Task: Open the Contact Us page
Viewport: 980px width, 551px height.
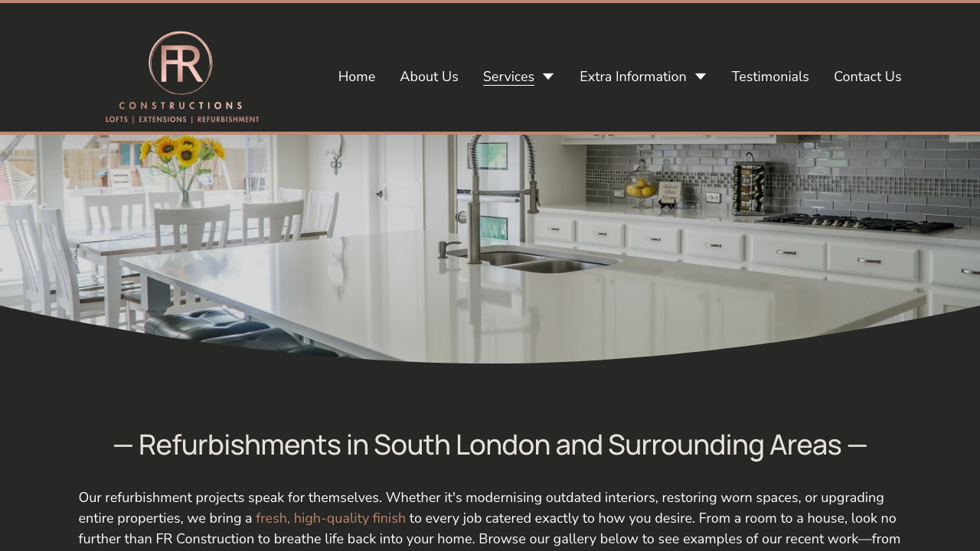Action: coord(867,77)
